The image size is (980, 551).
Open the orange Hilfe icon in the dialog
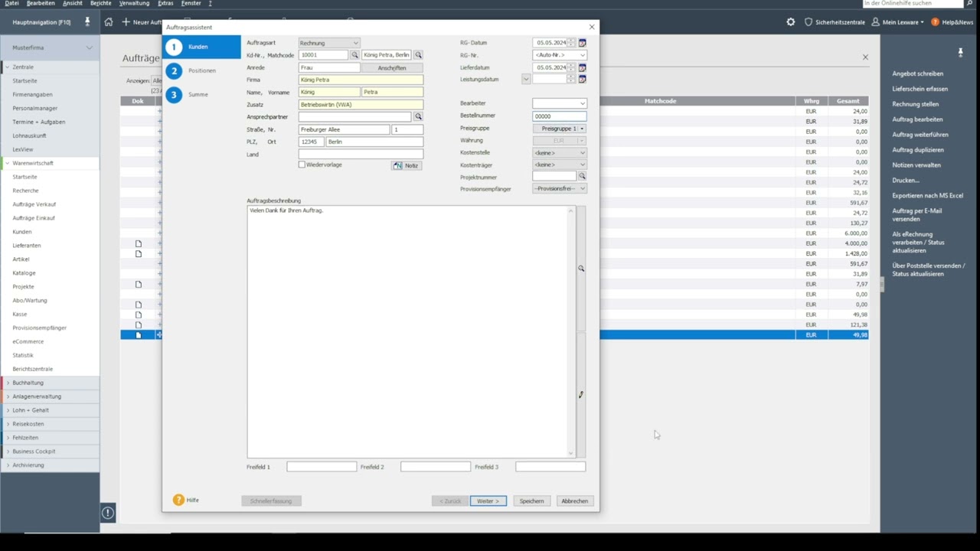[x=178, y=500]
